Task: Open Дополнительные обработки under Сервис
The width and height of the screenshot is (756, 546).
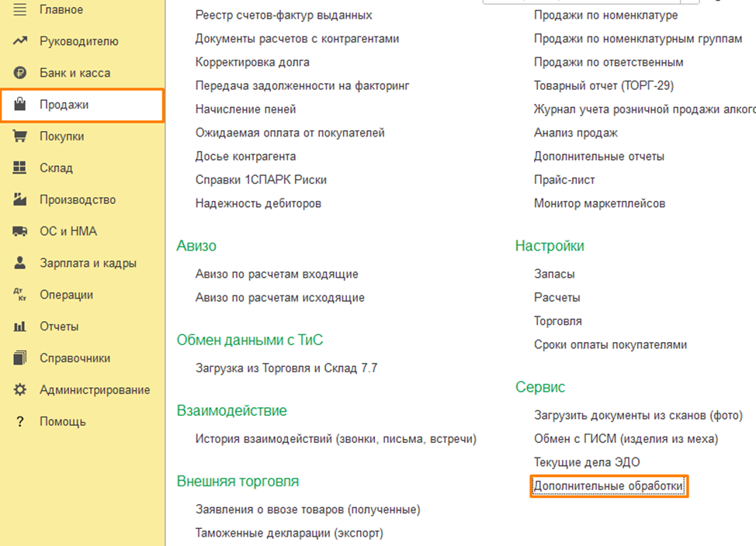Action: (x=609, y=486)
